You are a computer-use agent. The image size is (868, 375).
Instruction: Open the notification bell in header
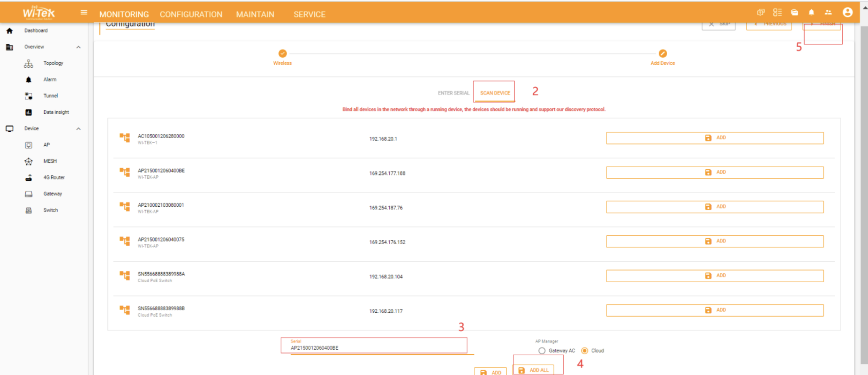tap(811, 13)
